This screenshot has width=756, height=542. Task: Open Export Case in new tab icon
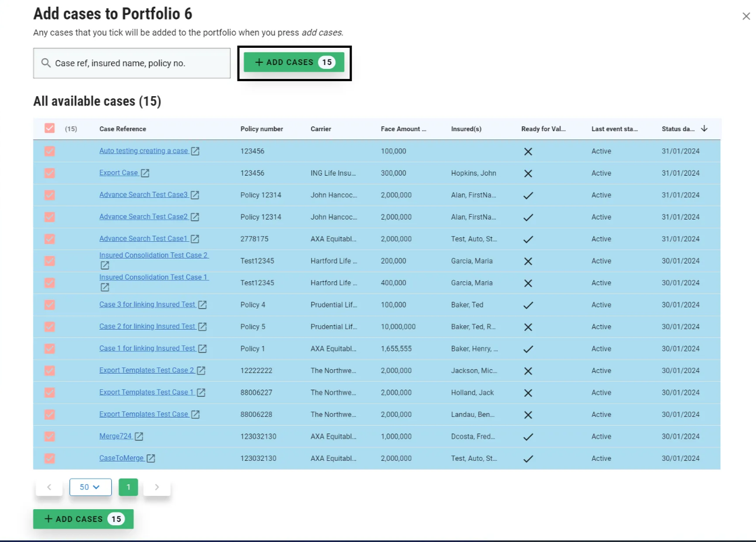tap(145, 173)
